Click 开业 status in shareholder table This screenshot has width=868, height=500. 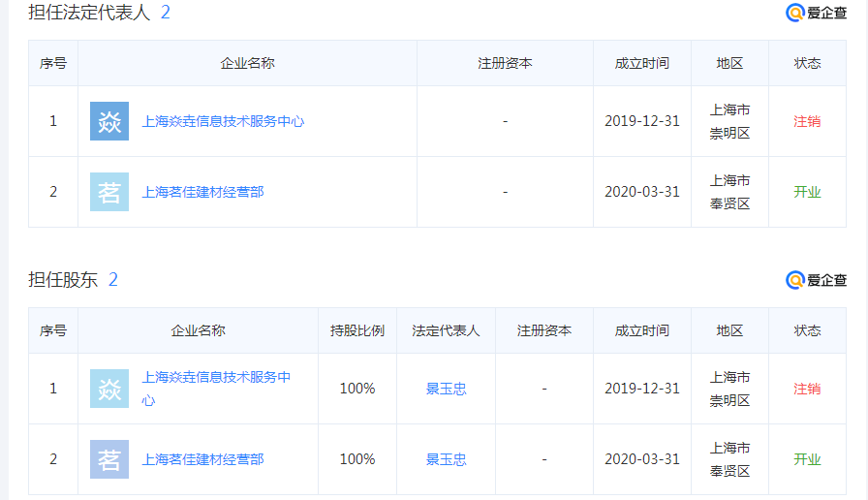pyautogui.click(x=807, y=459)
